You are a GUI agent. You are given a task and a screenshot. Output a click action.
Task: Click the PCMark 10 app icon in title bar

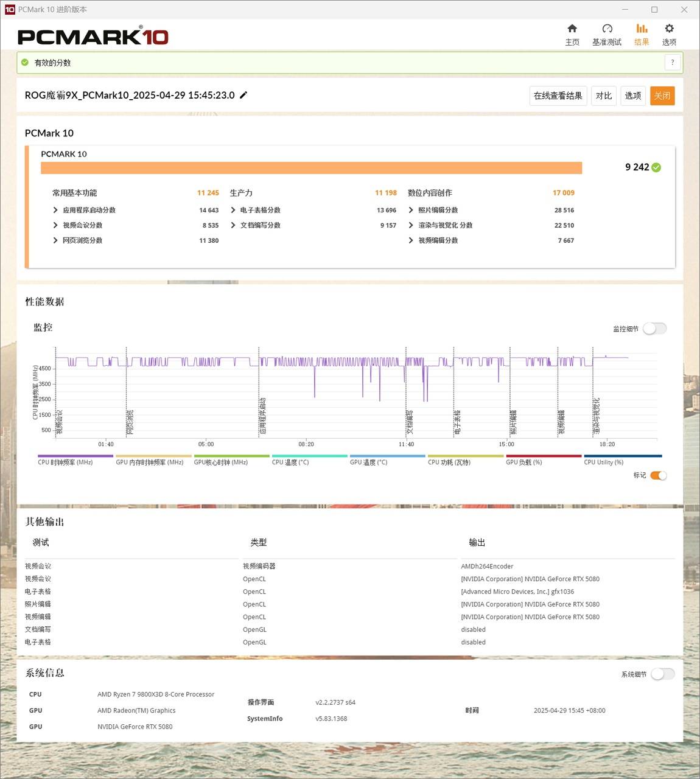9,9
